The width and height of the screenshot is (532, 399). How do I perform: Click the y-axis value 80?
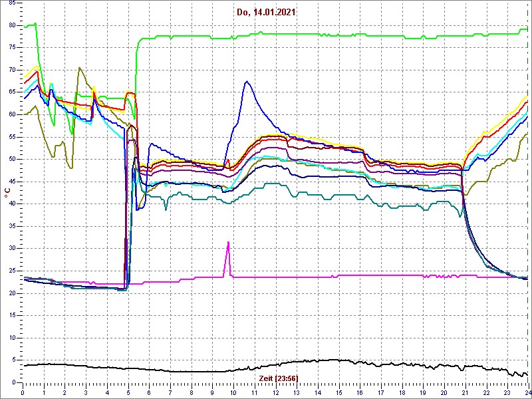[x=12, y=25]
